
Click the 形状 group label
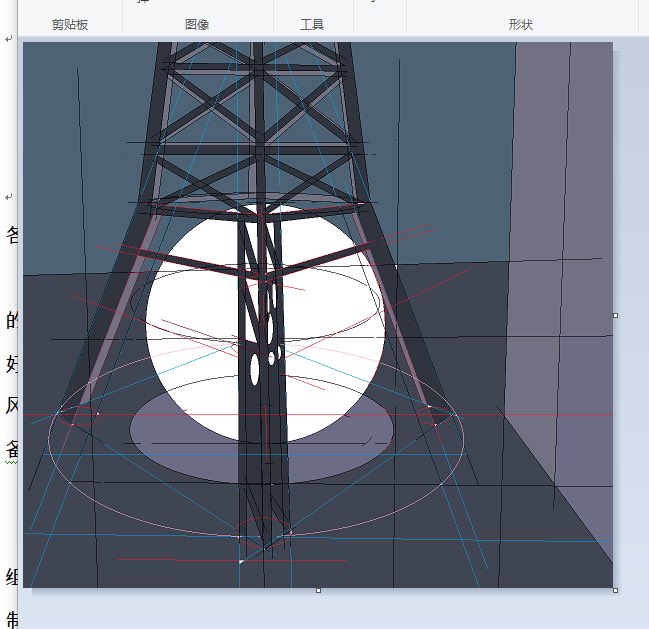[521, 24]
